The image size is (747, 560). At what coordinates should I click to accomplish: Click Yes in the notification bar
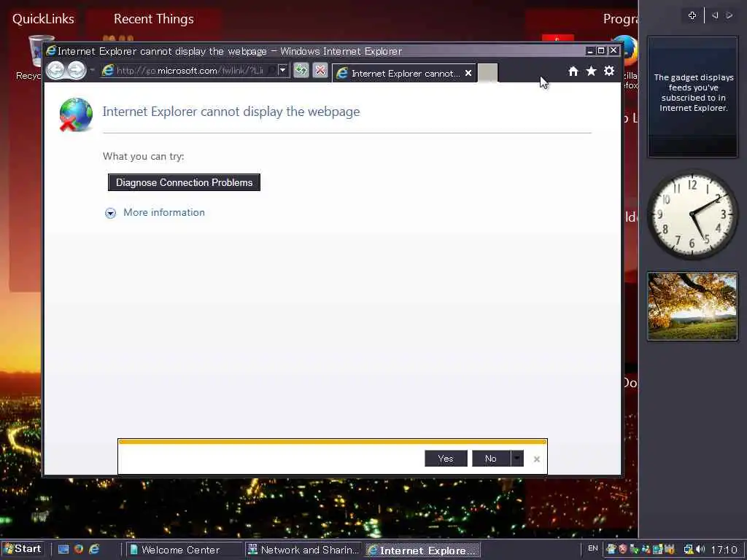pos(446,459)
